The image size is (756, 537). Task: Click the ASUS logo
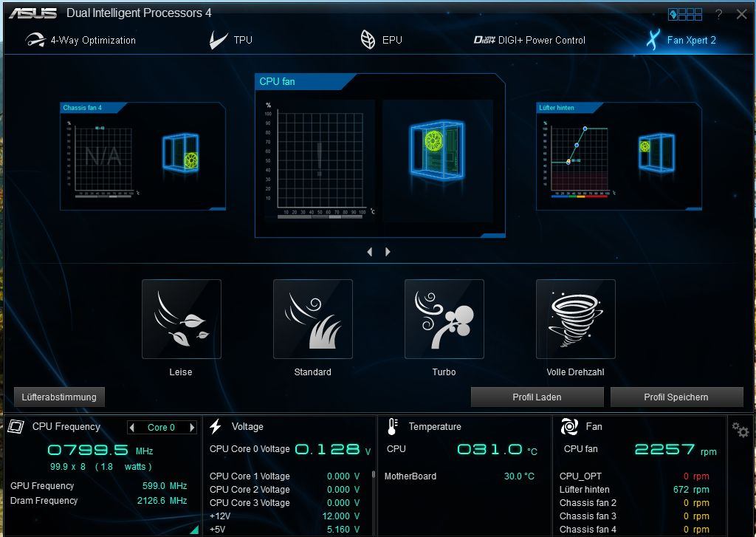(x=32, y=13)
